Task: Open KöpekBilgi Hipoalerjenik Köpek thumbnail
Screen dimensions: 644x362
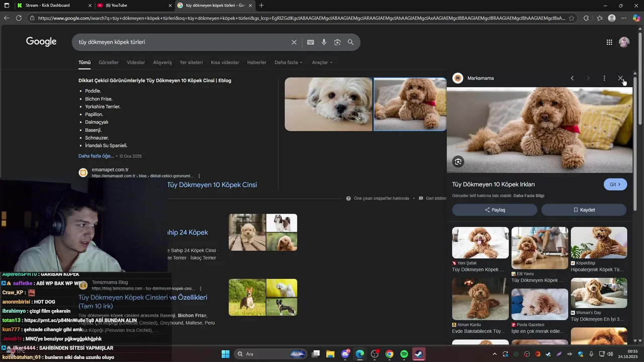Action: coord(599,243)
